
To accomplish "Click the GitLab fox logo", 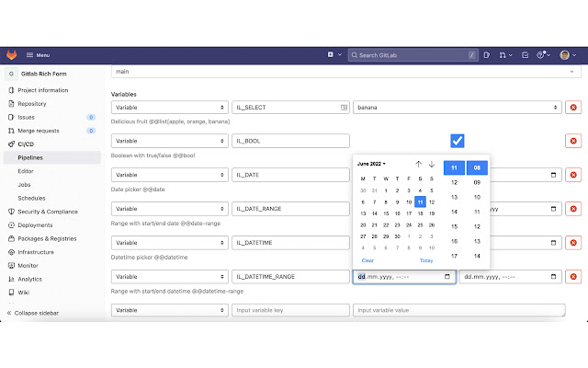I will [12, 55].
